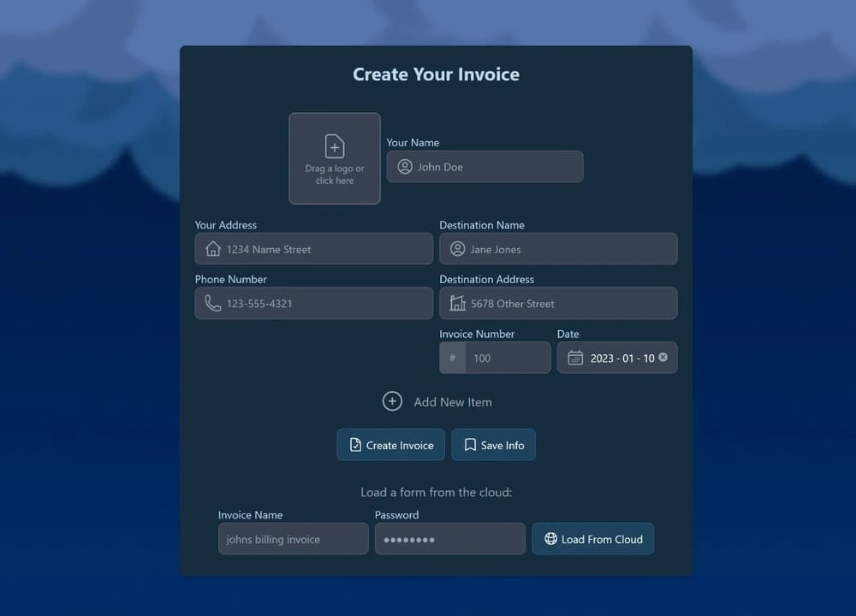Click the building icon in the Destination Address field
The image size is (856, 616).
(x=457, y=304)
